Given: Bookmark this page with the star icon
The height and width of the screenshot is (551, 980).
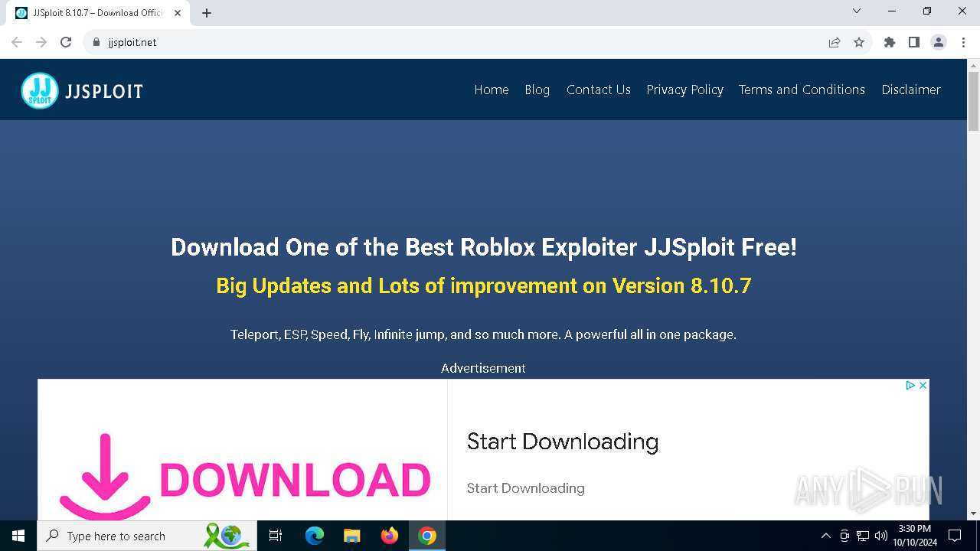Looking at the screenshot, I should [x=859, y=42].
